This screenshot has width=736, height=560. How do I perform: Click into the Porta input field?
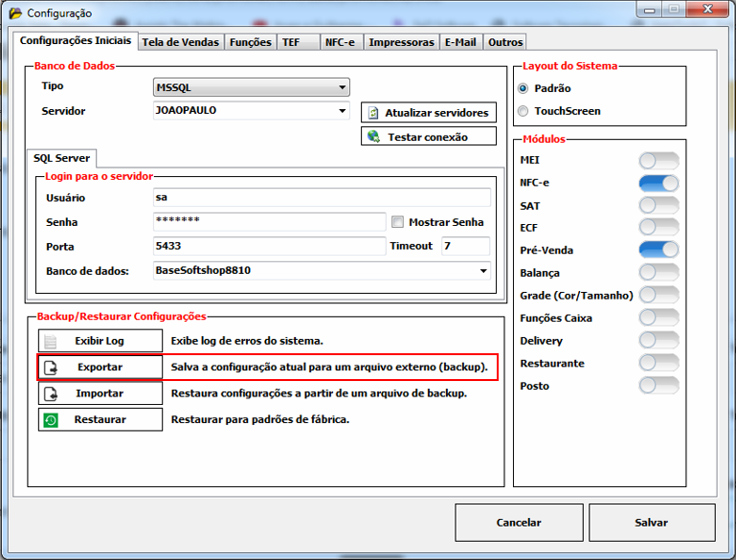click(268, 246)
